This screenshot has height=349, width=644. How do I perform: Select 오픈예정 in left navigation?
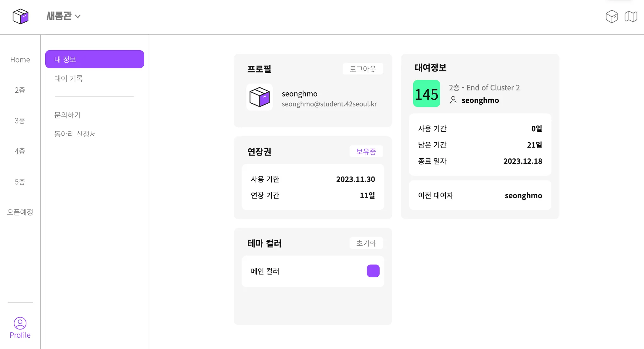click(x=20, y=212)
